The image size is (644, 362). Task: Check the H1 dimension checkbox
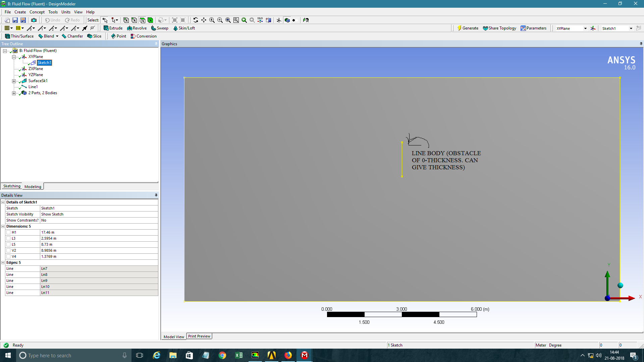point(8,232)
